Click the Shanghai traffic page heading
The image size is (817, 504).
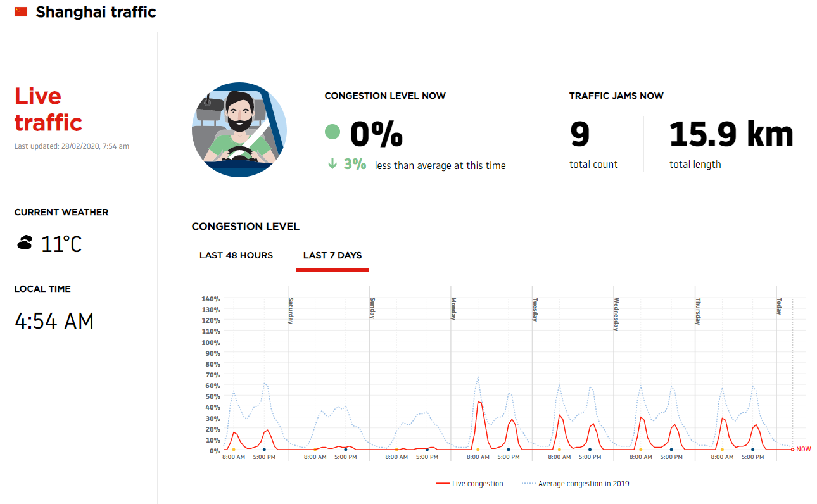tap(96, 12)
